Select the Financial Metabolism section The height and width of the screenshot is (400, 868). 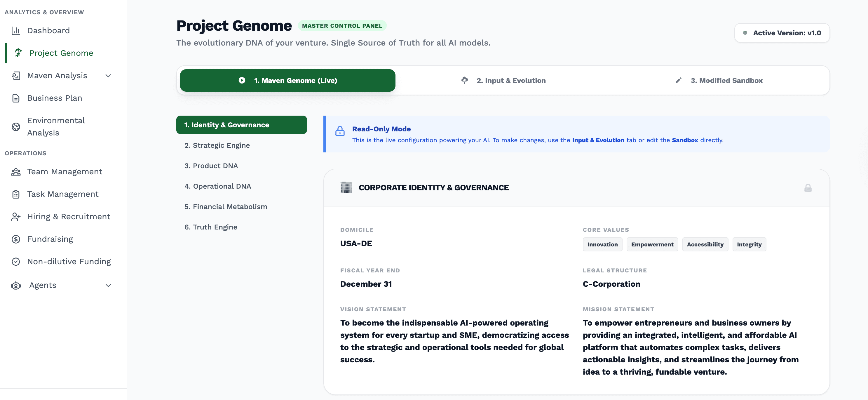tap(226, 207)
